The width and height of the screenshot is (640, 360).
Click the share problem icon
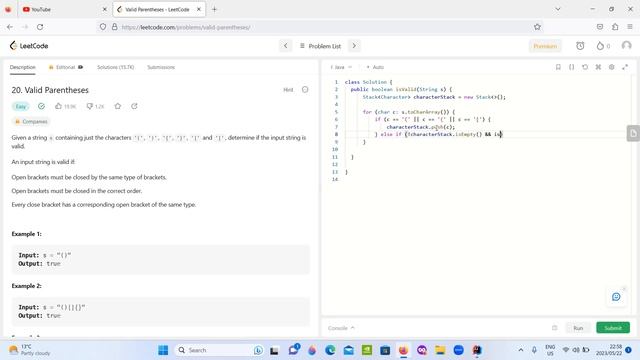134,106
